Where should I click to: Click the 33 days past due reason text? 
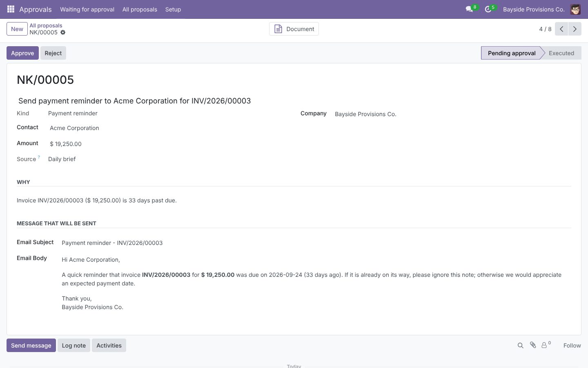[x=97, y=200]
